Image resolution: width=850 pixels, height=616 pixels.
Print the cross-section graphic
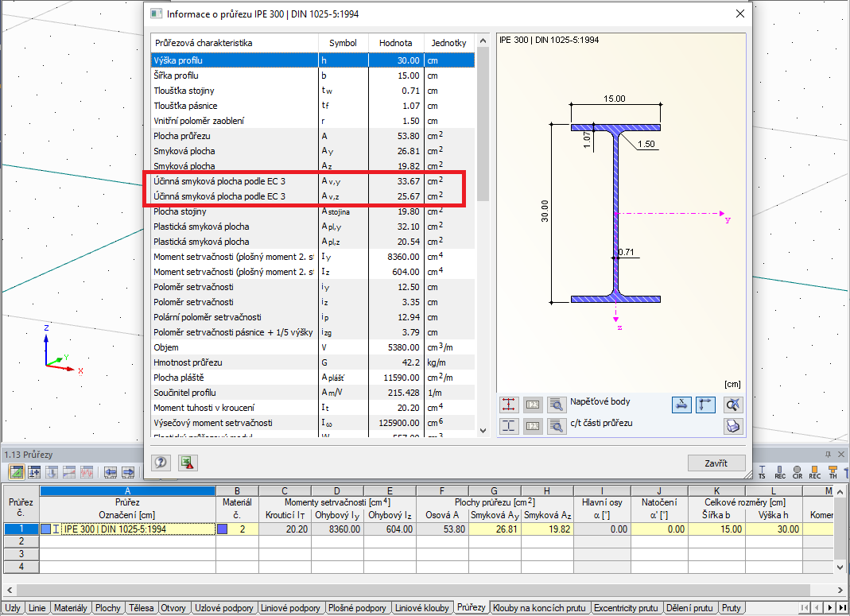tap(733, 426)
